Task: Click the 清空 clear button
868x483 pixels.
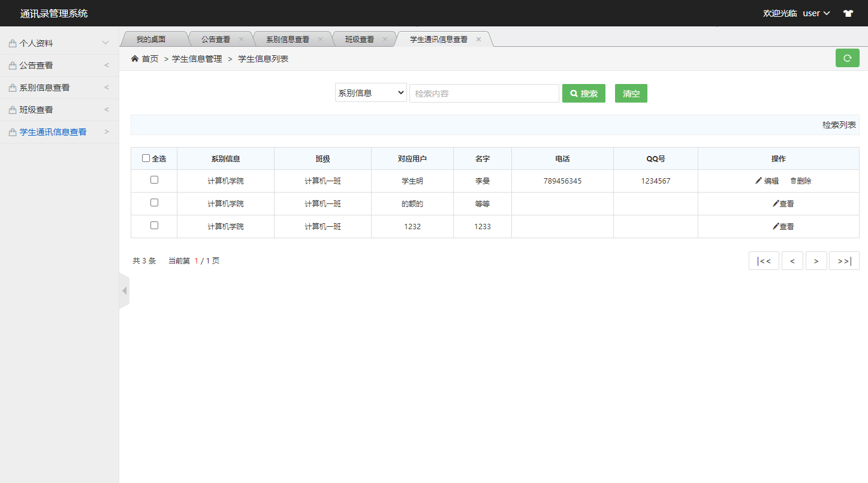Action: coord(631,93)
